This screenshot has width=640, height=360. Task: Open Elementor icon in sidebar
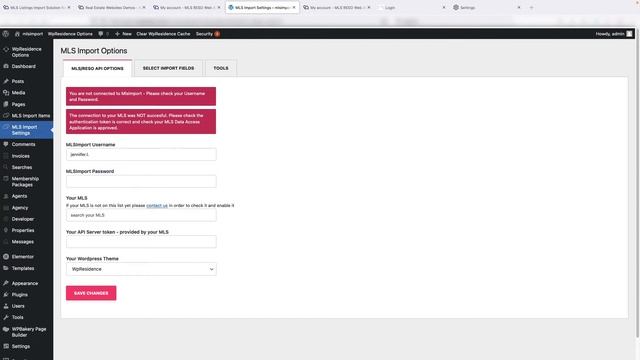point(6,257)
